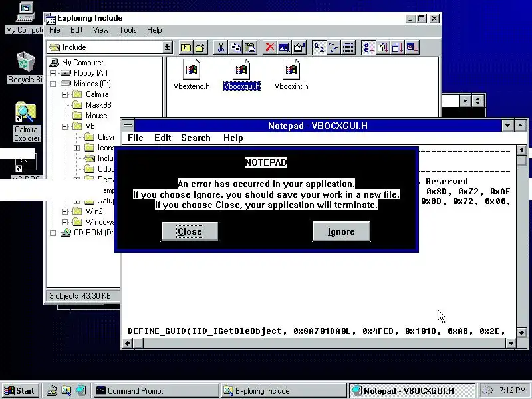This screenshot has height=399, width=532.
Task: Open Properties via toolbar icon
Action: coord(299,47)
